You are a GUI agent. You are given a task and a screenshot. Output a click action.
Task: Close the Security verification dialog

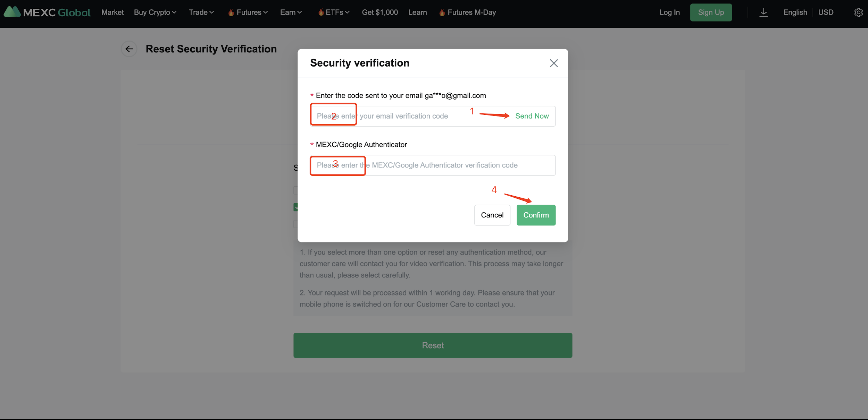(x=554, y=63)
